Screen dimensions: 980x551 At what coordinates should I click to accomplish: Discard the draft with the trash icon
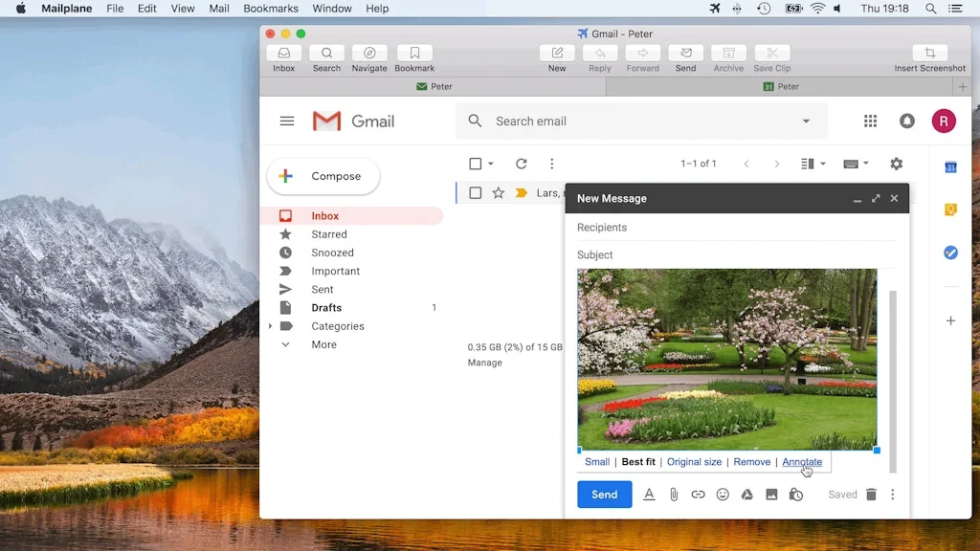[x=871, y=494]
